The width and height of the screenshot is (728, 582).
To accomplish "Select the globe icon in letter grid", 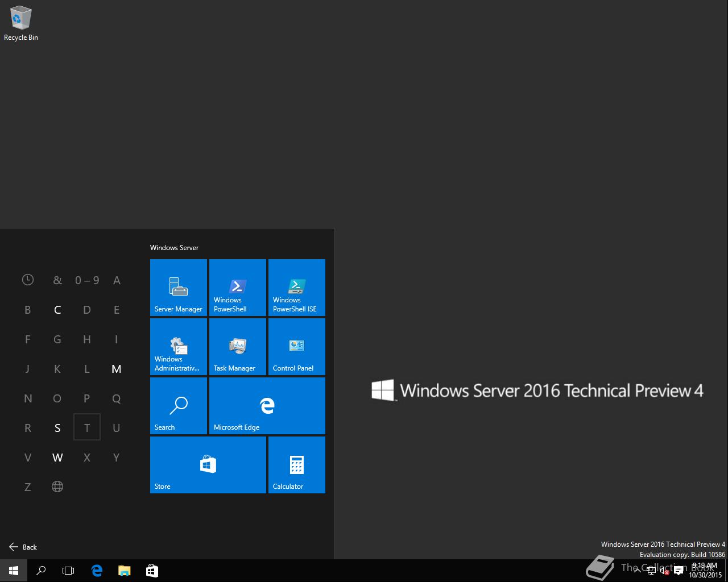I will 57,487.
